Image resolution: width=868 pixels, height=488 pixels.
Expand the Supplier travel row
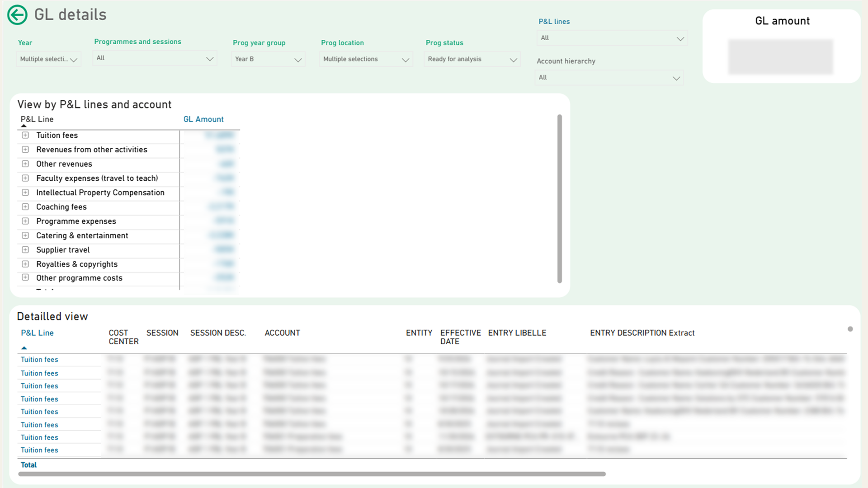click(x=25, y=250)
